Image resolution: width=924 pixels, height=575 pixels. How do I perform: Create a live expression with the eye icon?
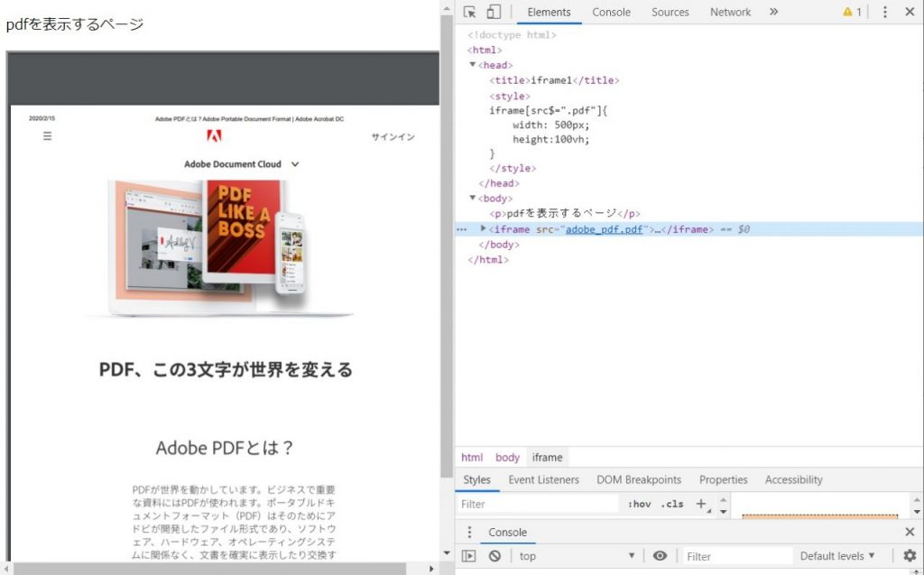click(661, 556)
